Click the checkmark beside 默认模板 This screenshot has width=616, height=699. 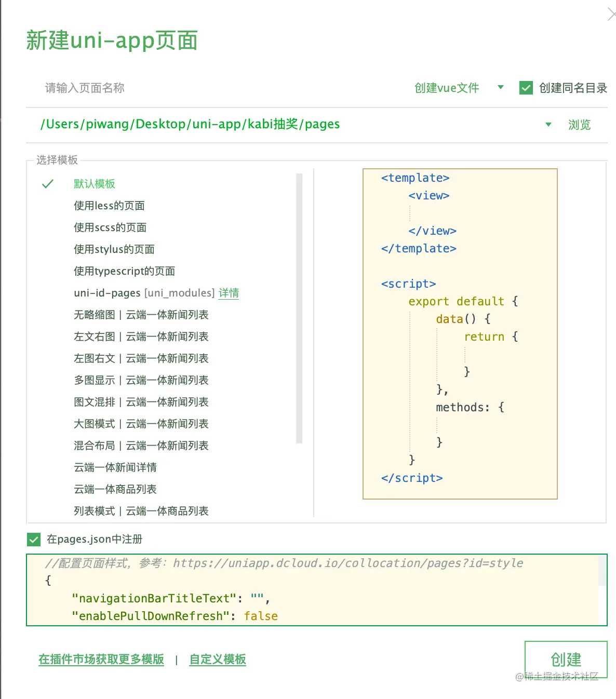click(x=48, y=184)
